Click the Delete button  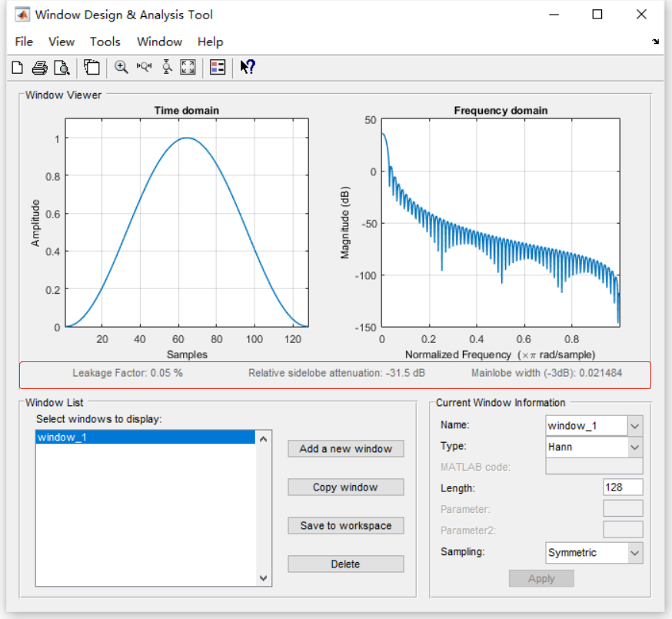coord(346,564)
